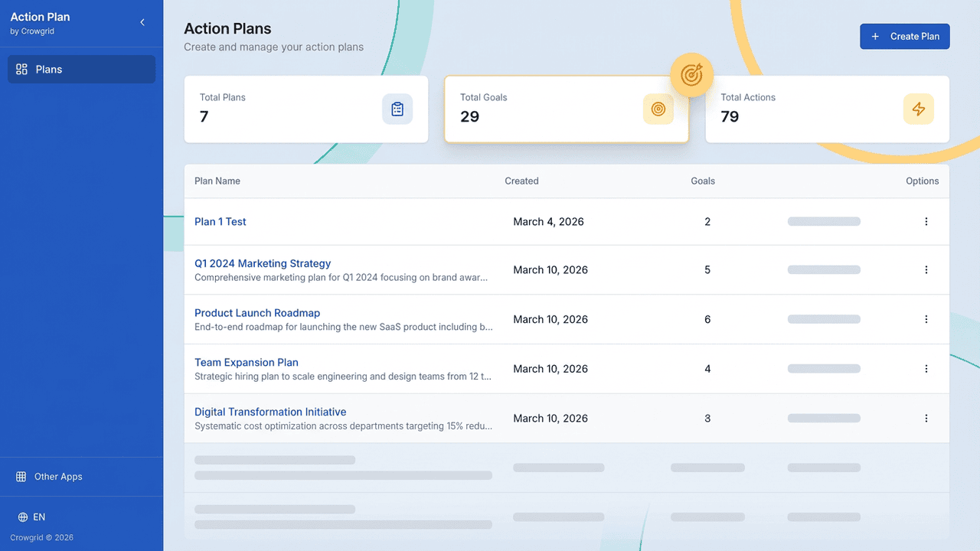Image resolution: width=980 pixels, height=551 pixels.
Task: Click the lightning bolt icon in Total Actions
Action: pyautogui.click(x=918, y=109)
